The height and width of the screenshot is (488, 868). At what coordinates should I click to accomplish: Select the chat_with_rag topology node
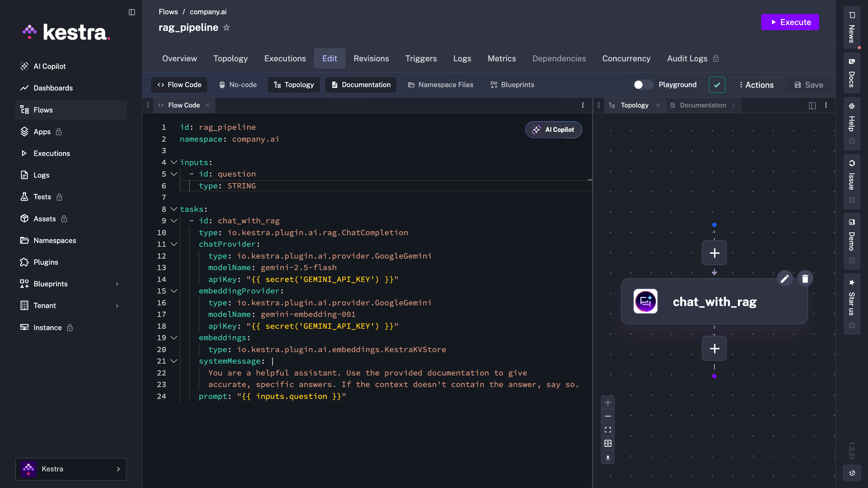pyautogui.click(x=714, y=301)
